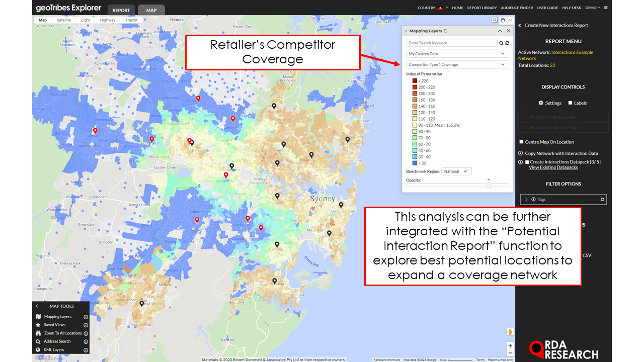Switch to the Report tab
This screenshot has width=644, height=362.
coord(121,10)
